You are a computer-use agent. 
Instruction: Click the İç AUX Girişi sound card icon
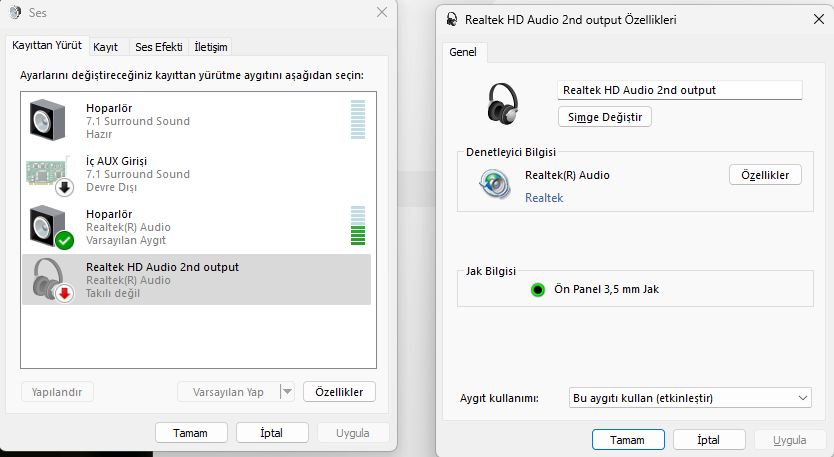[x=49, y=175]
